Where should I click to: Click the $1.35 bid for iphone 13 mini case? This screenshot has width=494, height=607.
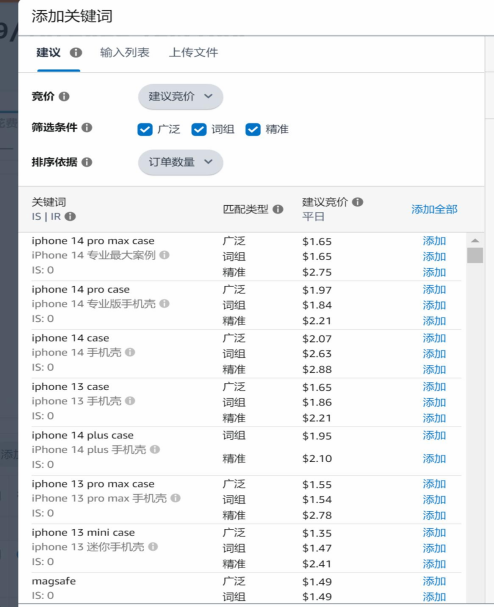[x=317, y=533]
